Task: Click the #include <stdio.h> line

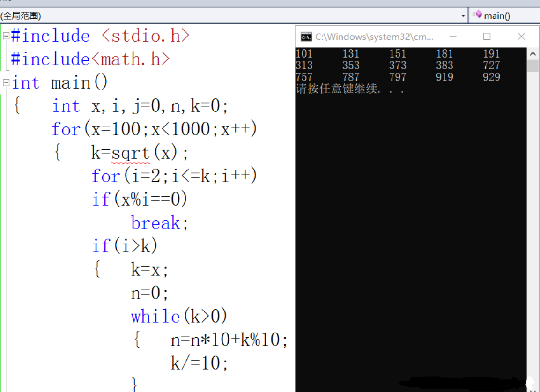Action: coord(100,36)
